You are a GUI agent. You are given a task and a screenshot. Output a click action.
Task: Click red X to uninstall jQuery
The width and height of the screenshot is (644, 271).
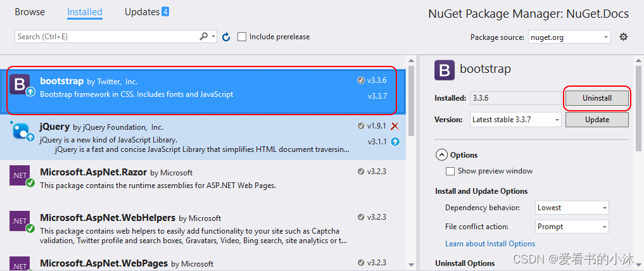point(395,126)
